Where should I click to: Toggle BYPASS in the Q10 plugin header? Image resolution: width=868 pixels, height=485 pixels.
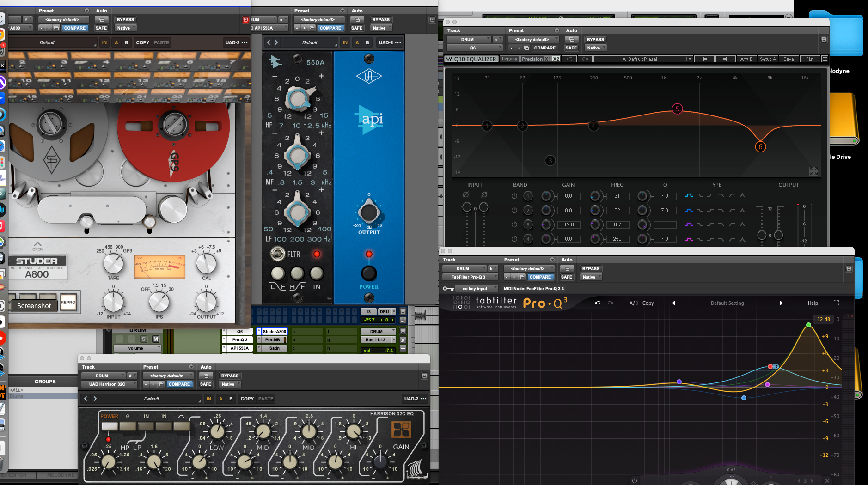click(595, 40)
